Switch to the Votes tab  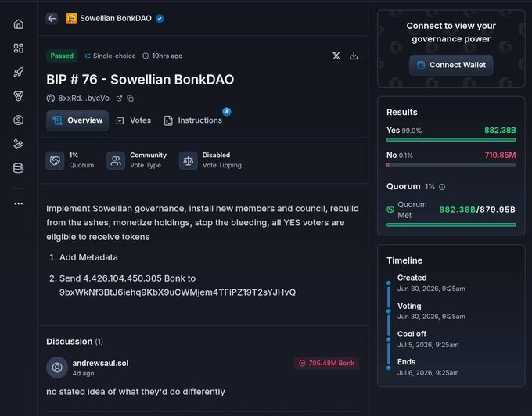pyautogui.click(x=133, y=120)
